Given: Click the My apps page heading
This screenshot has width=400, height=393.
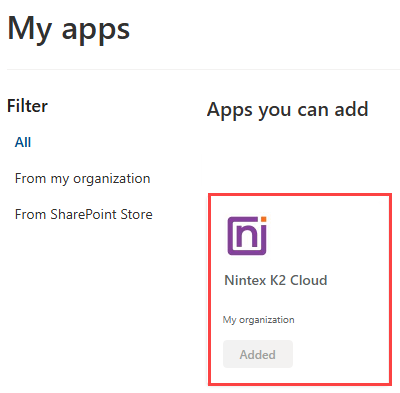Looking at the screenshot, I should coord(68,30).
